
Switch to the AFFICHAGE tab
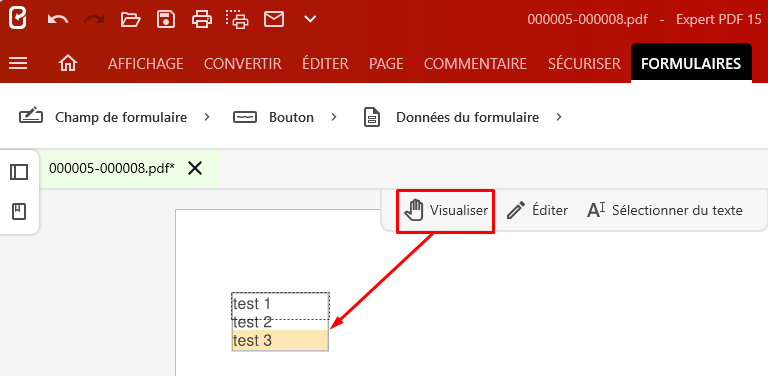tap(145, 64)
